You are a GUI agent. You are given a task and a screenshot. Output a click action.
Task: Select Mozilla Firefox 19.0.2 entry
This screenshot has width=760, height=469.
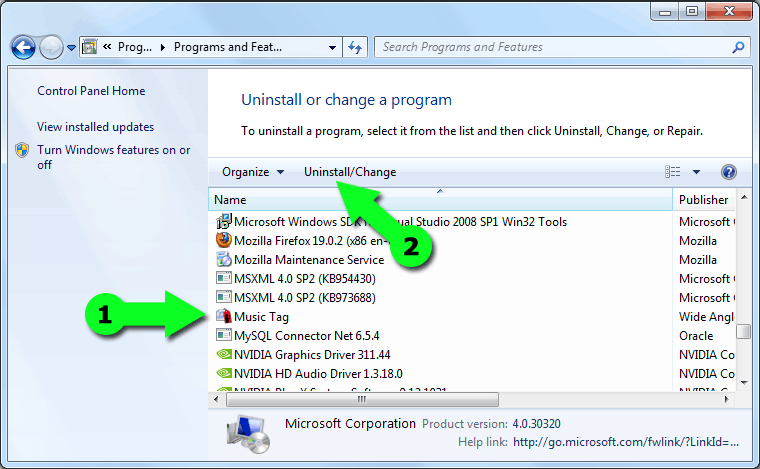312,241
